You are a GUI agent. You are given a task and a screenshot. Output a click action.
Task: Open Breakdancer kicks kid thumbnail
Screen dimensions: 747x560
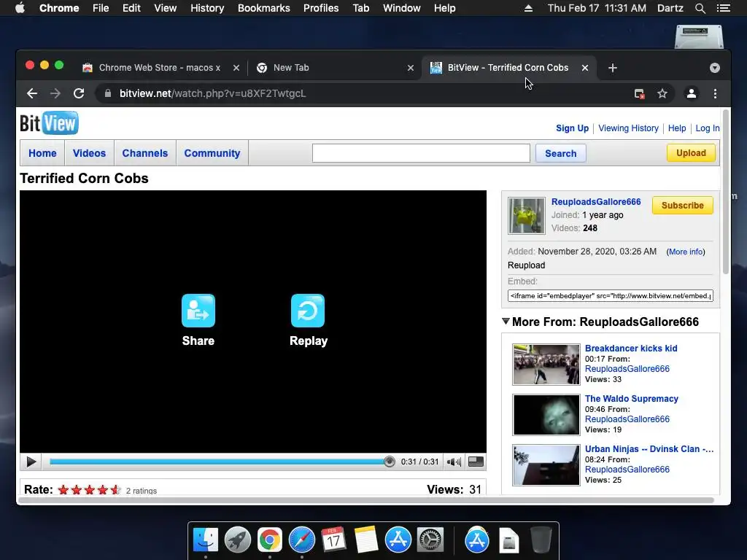click(x=546, y=365)
